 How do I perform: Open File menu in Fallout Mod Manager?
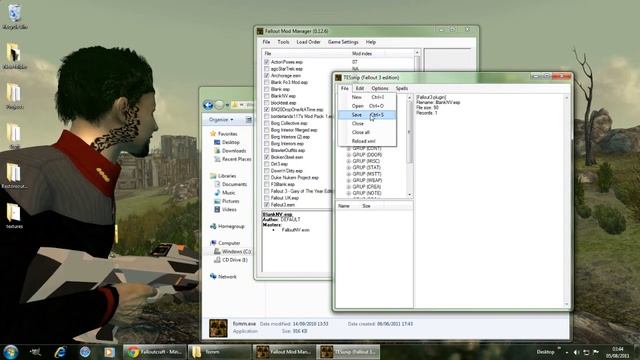[266, 42]
